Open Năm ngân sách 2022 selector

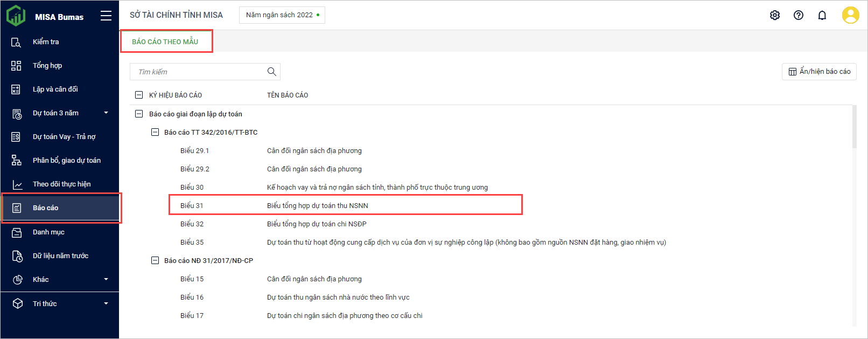(282, 15)
